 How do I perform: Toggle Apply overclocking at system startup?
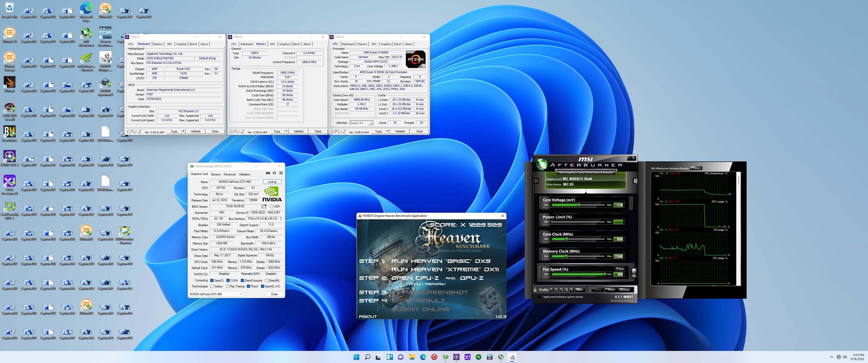click(x=539, y=297)
